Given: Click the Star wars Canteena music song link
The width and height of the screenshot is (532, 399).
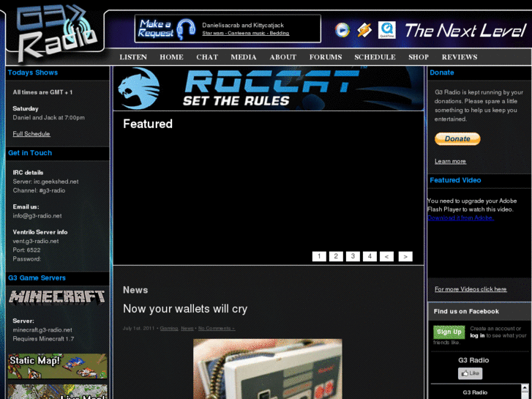Looking at the screenshot, I should click(x=246, y=33).
